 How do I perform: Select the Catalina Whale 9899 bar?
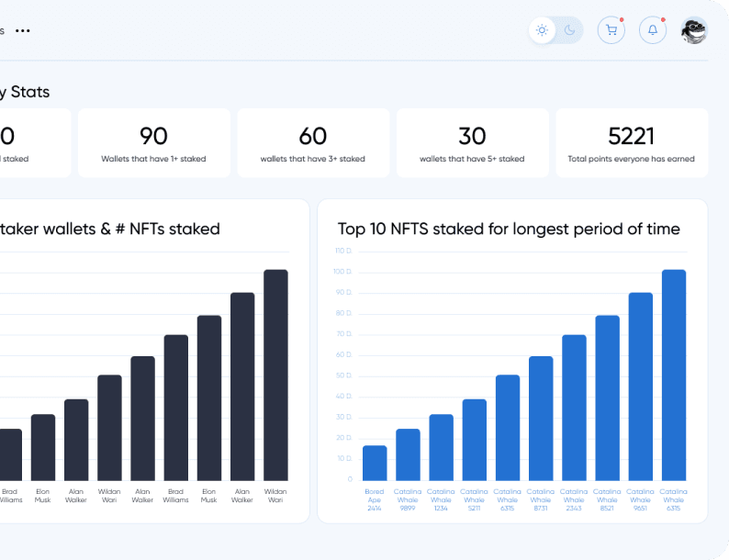coord(408,454)
